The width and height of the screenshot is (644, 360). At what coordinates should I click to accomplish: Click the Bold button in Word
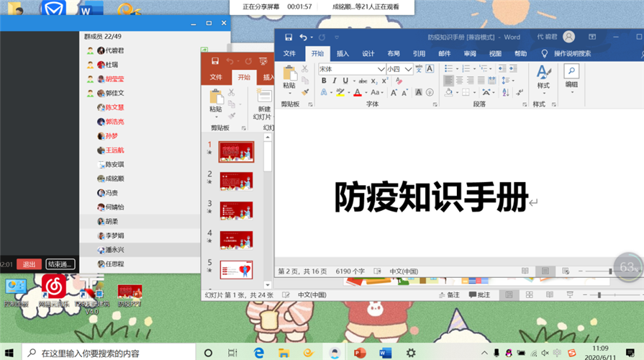point(324,81)
